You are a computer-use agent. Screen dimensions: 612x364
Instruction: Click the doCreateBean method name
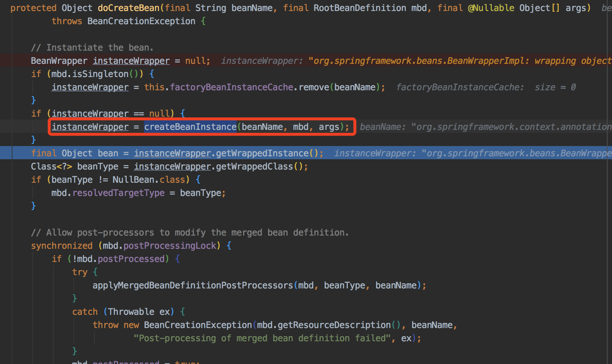tap(129, 8)
